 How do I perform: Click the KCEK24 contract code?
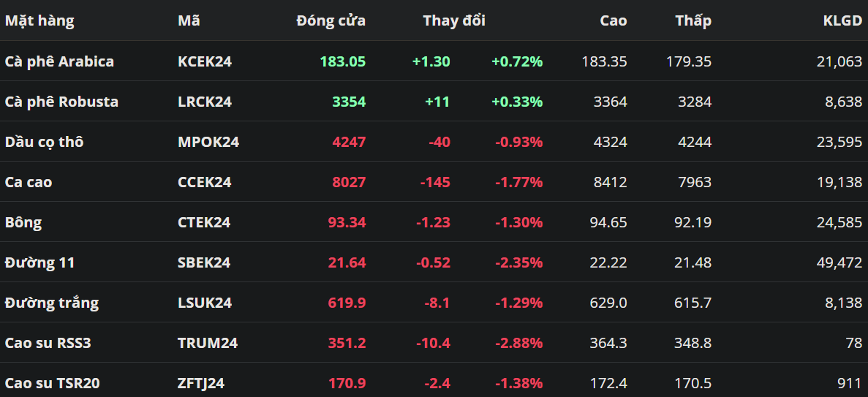click(205, 61)
